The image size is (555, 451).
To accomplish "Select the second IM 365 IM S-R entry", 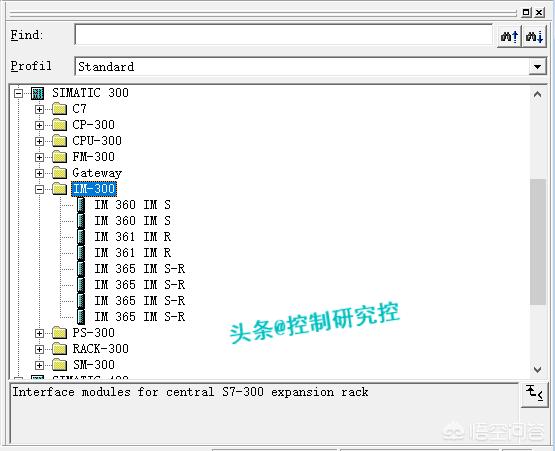I will pos(139,285).
